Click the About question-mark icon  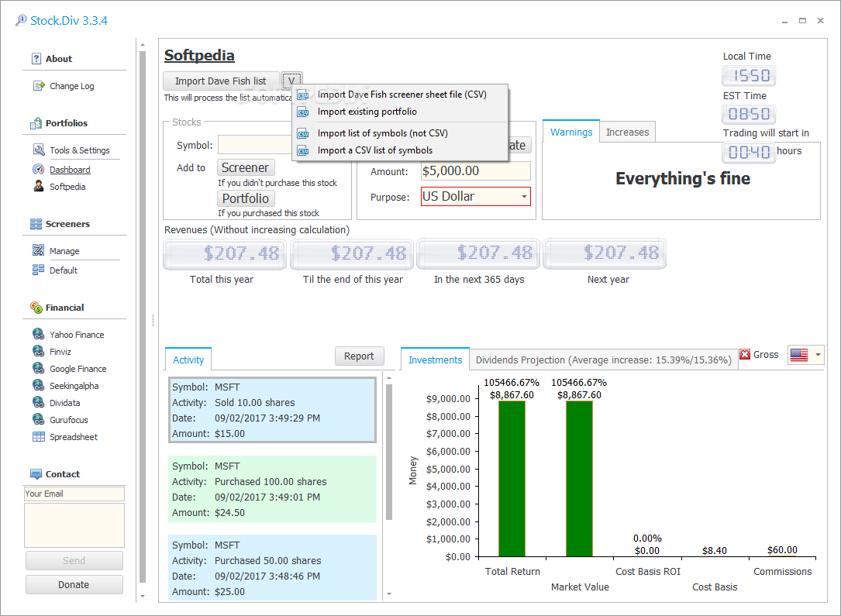36,59
